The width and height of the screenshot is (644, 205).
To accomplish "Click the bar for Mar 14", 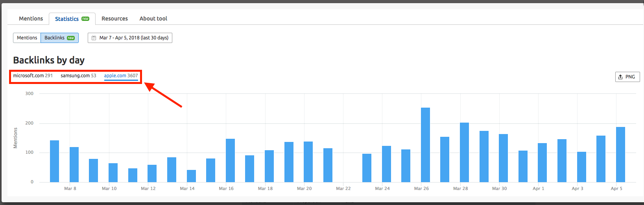I will pyautogui.click(x=191, y=176).
